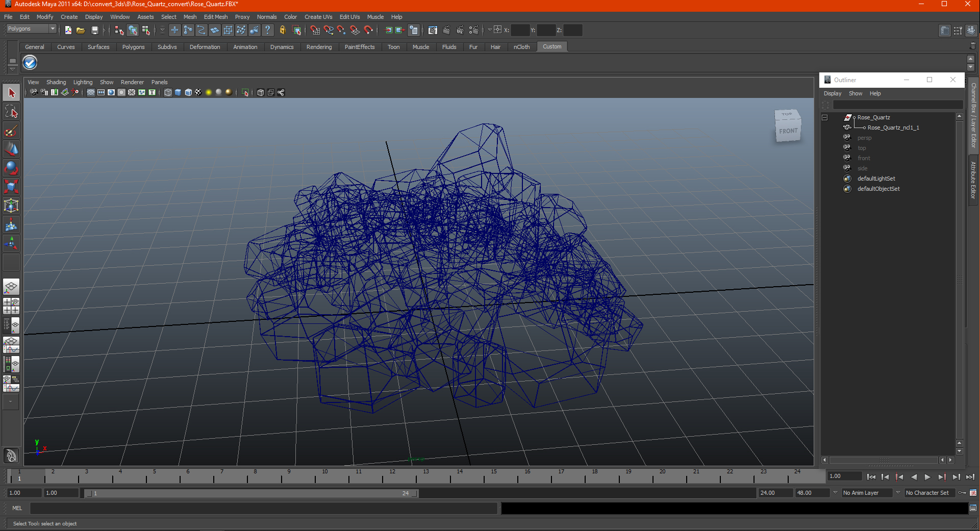The width and height of the screenshot is (980, 531).
Task: Click the play forwards button
Action: click(927, 477)
